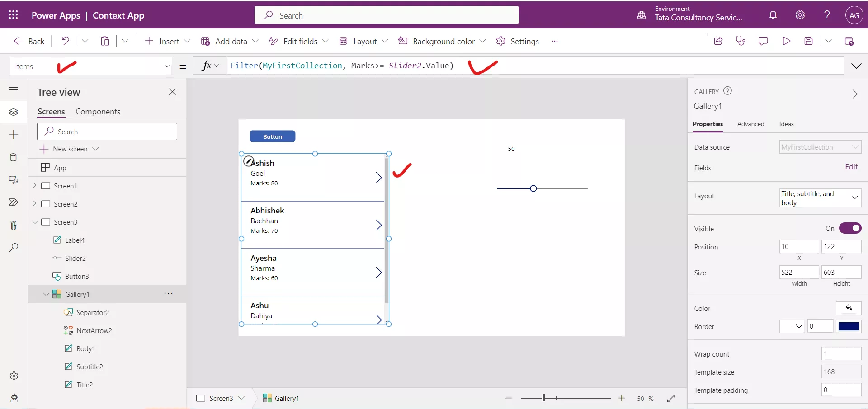Click Edit next to Fields
Image resolution: width=868 pixels, height=409 pixels.
851,167
